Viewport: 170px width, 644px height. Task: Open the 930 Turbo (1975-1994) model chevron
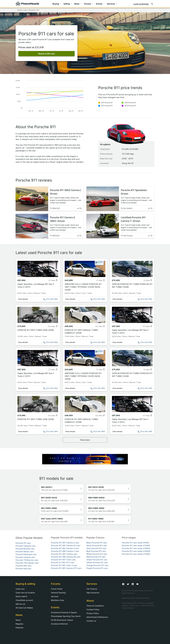(81, 520)
